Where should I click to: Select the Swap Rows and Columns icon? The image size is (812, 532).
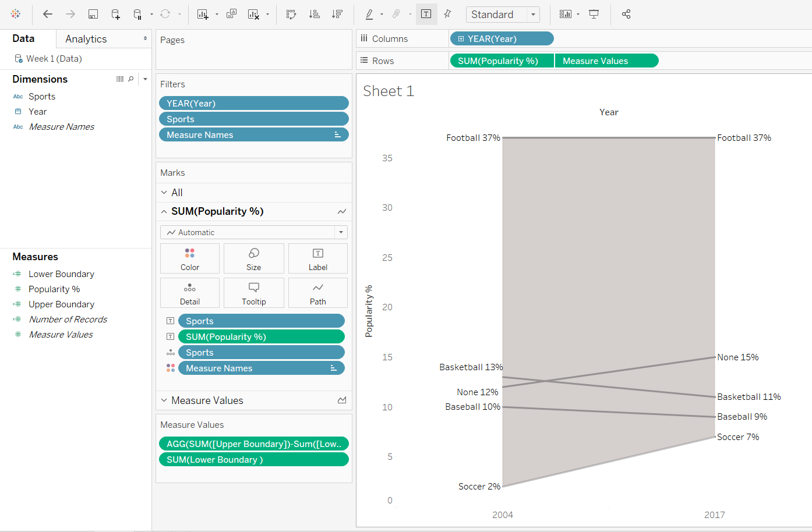[291, 14]
